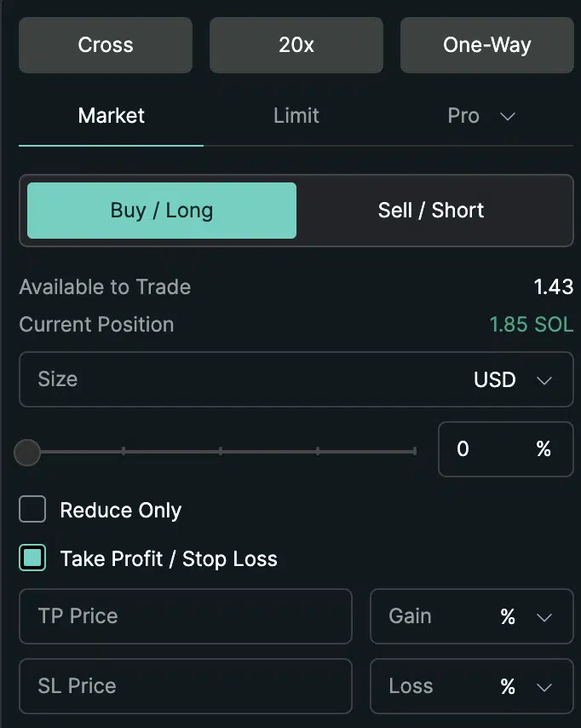581x728 pixels.
Task: Uncheck Take Profit / Stop Loss checkbox
Action: pyautogui.click(x=32, y=559)
